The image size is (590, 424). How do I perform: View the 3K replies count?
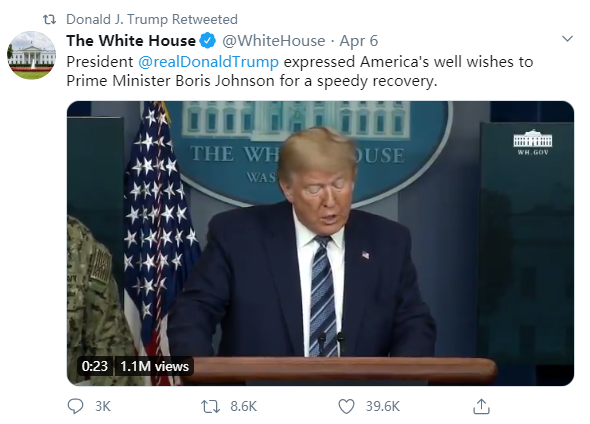pyautogui.click(x=103, y=407)
